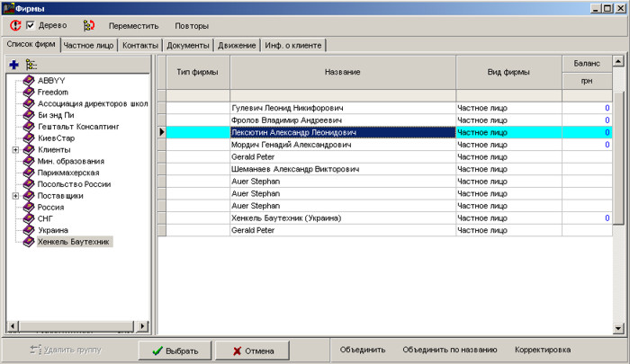Click the Переместить toolbar item
Image resolution: width=630 pixels, height=364 pixels.
pos(134,26)
